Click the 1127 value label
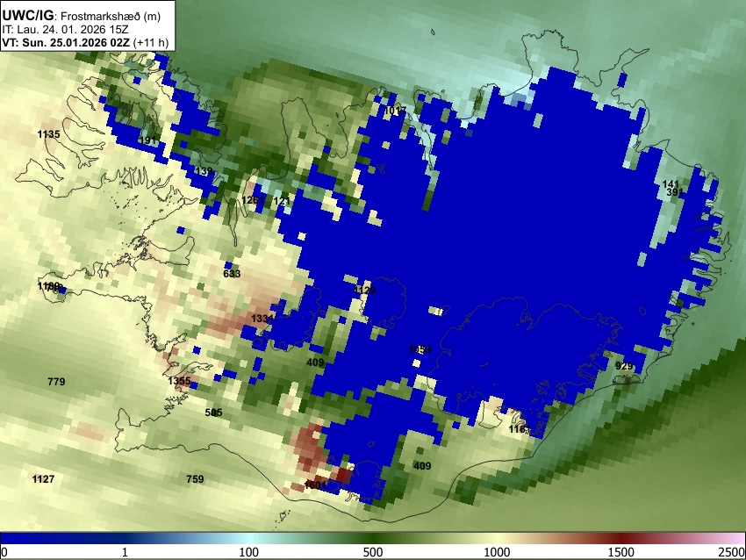746x560 pixels. pos(43,479)
